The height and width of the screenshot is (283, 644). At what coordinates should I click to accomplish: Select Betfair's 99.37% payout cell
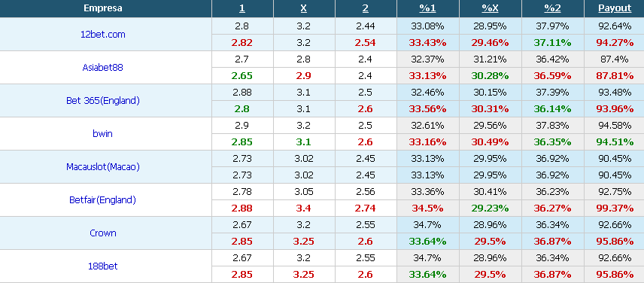pyautogui.click(x=615, y=208)
